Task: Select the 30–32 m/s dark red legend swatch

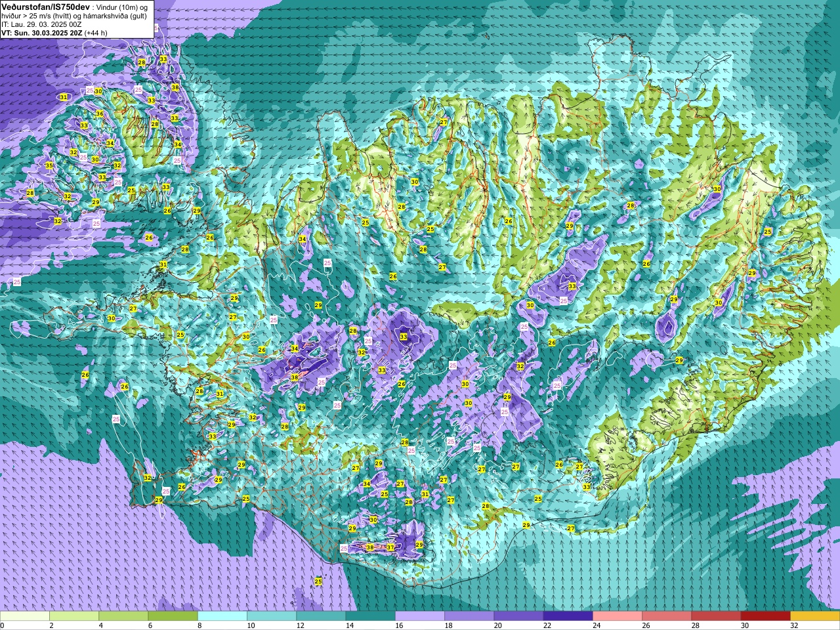Action: (x=765, y=616)
